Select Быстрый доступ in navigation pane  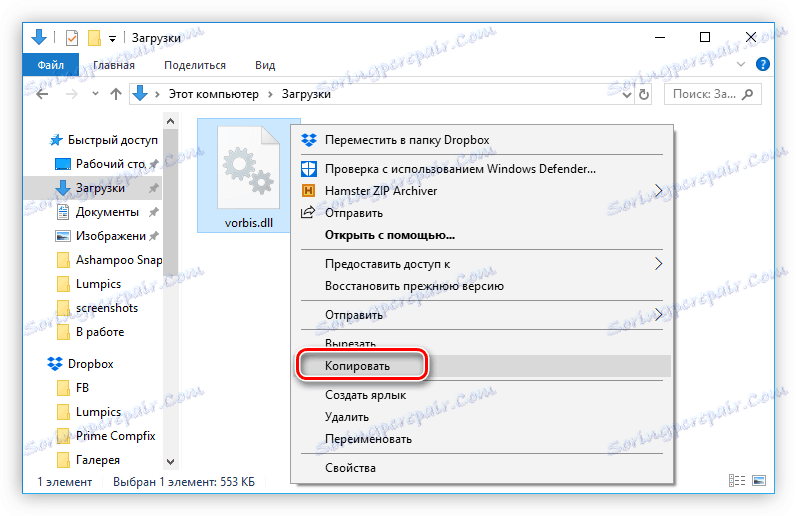coord(104,140)
